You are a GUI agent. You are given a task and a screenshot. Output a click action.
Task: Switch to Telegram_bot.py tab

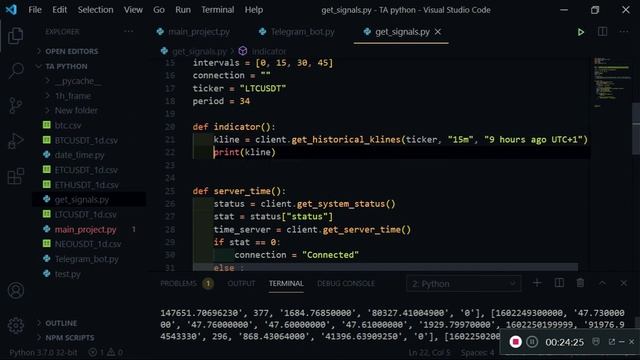pos(297,32)
